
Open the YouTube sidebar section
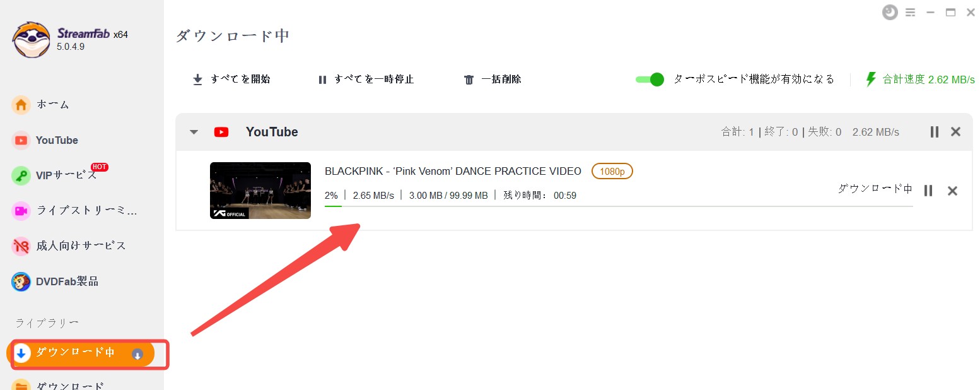point(45,140)
